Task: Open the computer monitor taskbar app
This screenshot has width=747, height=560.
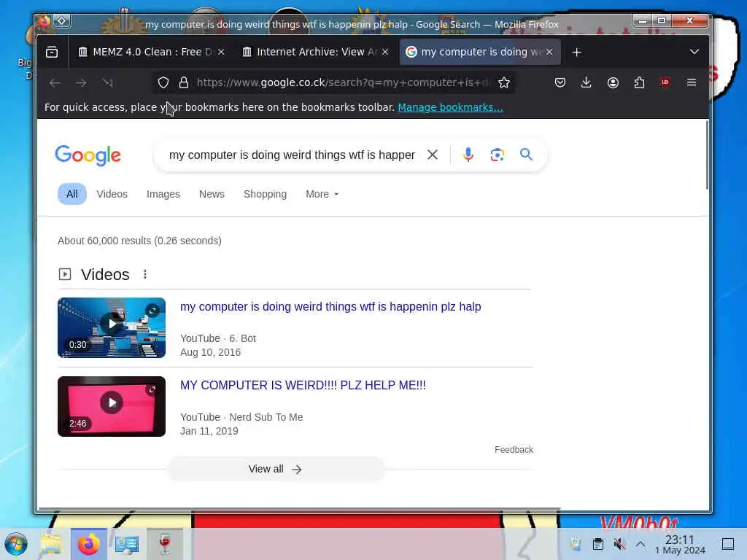Action: tap(127, 544)
